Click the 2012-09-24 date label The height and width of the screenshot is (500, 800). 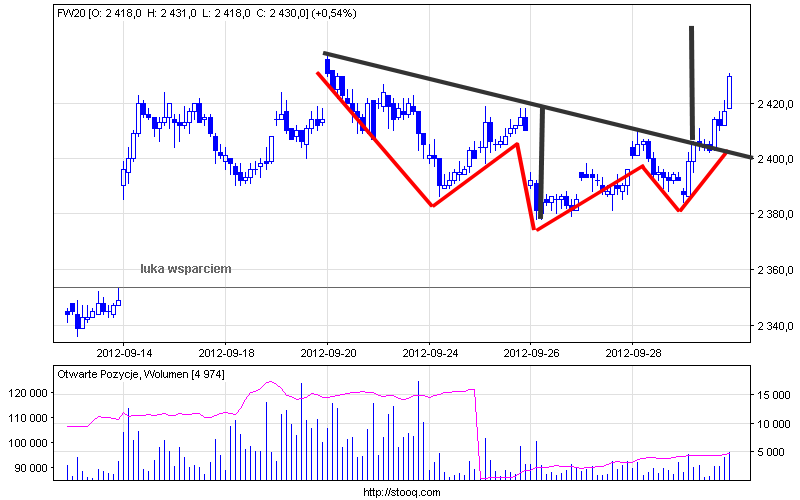click(x=430, y=353)
